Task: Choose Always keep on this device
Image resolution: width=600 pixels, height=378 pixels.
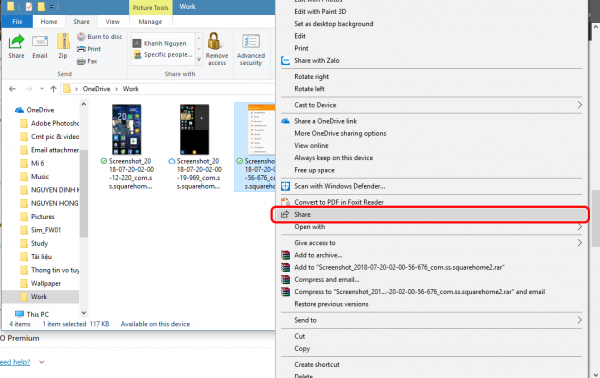Action: [x=333, y=158]
